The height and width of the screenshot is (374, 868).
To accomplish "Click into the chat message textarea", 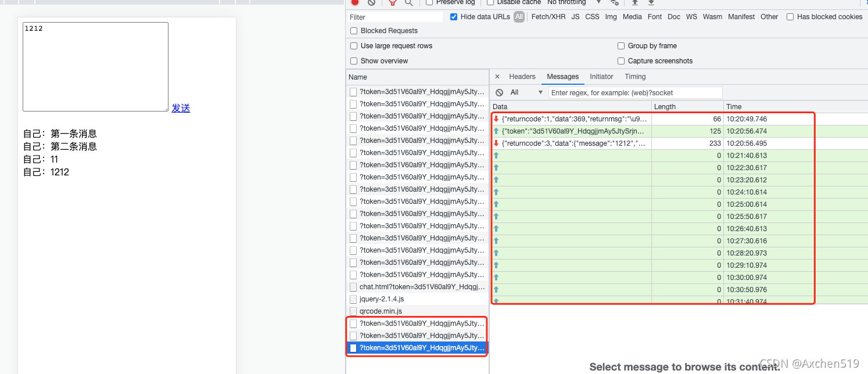I will tap(95, 67).
